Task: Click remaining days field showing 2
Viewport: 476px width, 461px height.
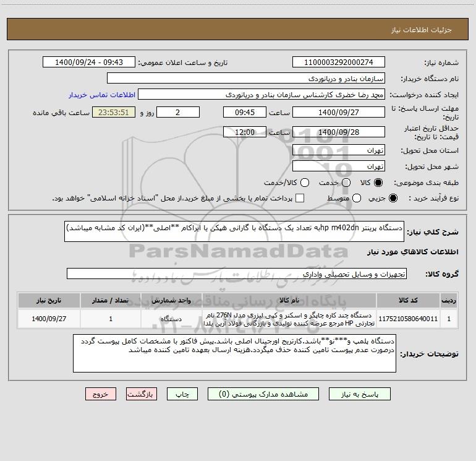Action: [x=178, y=112]
